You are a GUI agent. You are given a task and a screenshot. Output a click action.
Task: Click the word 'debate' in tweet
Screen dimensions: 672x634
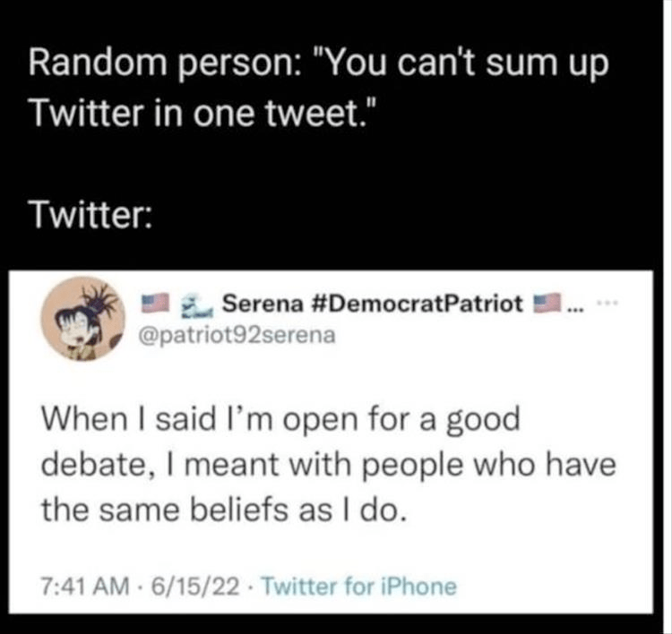[x=94, y=464]
